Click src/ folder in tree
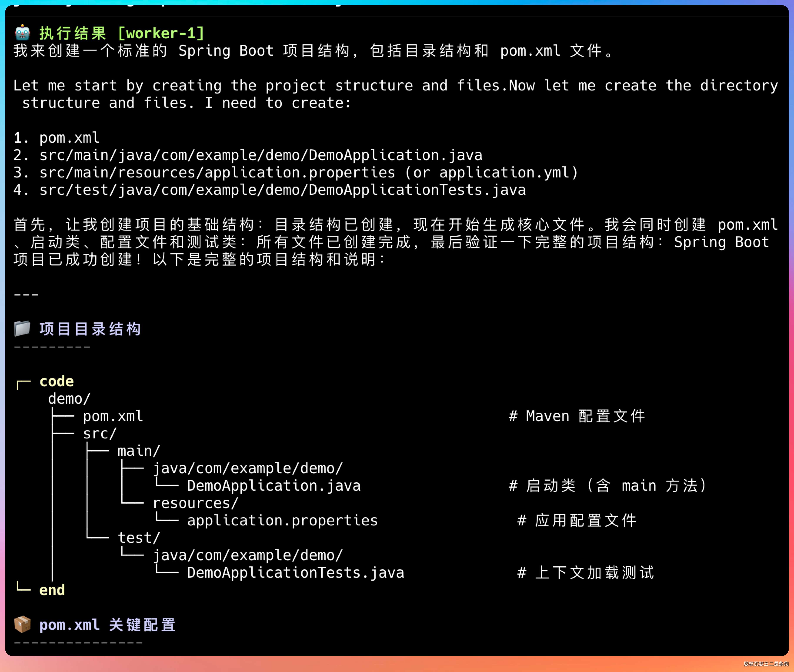Screen dimensions: 794x672 click(x=99, y=433)
